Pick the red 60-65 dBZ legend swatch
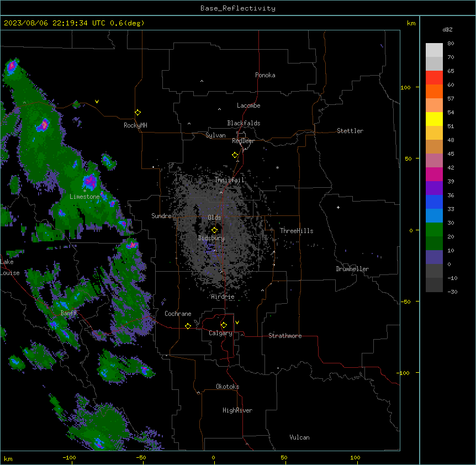476x465 pixels. 434,78
